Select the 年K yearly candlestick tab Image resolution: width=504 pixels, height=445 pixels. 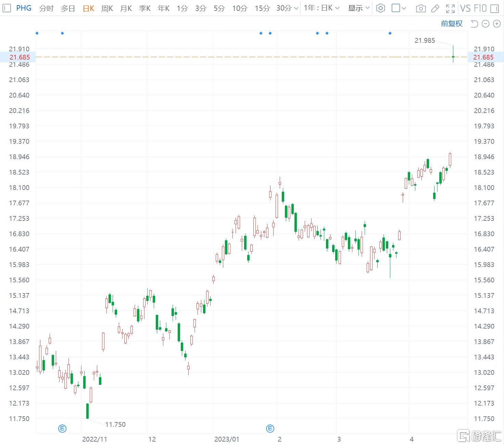coord(164,8)
